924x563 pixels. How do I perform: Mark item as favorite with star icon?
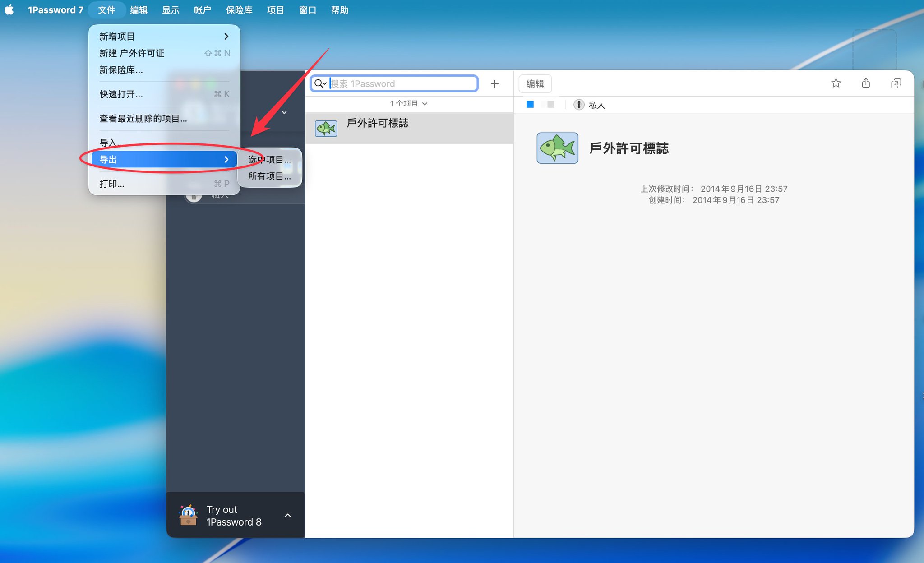pos(836,83)
